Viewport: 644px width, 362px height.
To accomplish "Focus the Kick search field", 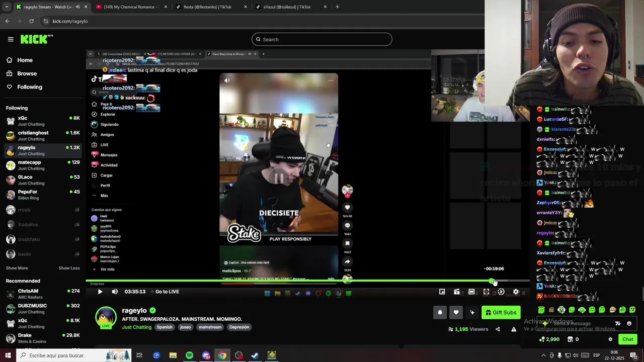I will (x=322, y=39).
